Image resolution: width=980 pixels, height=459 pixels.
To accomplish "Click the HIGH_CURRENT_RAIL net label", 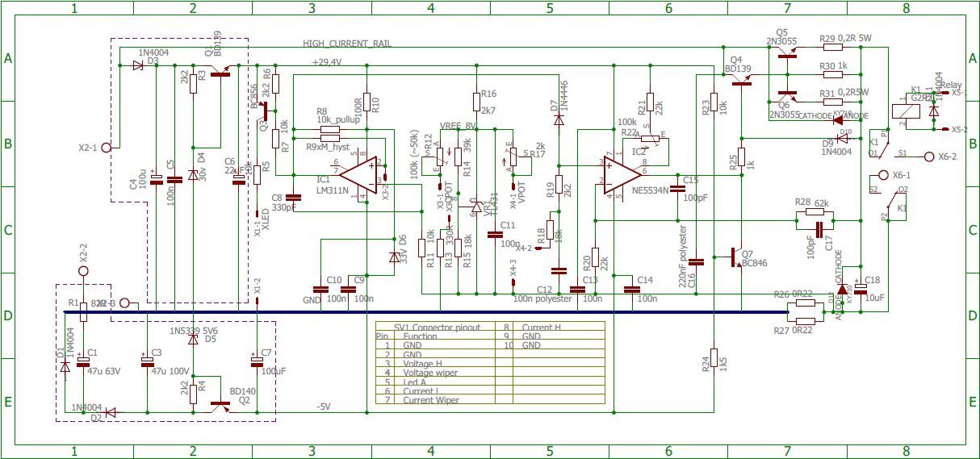I will (347, 44).
